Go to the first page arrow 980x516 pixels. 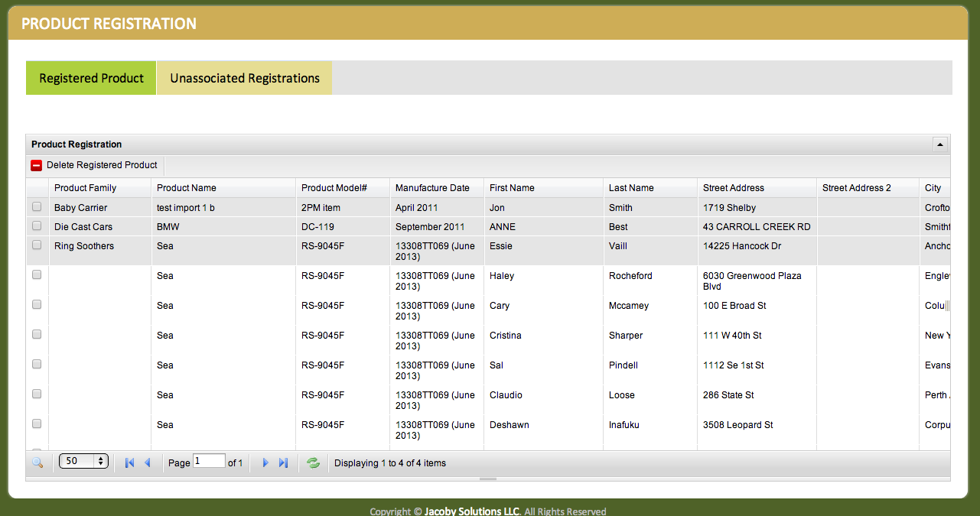pos(129,462)
